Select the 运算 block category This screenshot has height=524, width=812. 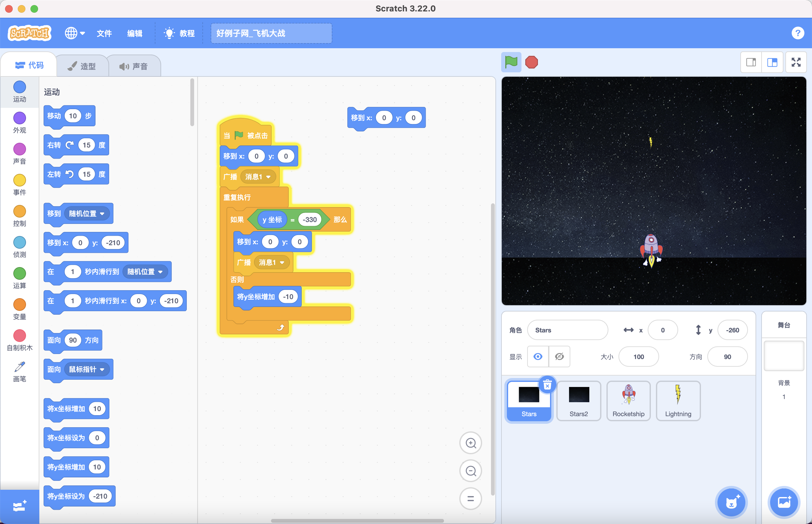[20, 278]
